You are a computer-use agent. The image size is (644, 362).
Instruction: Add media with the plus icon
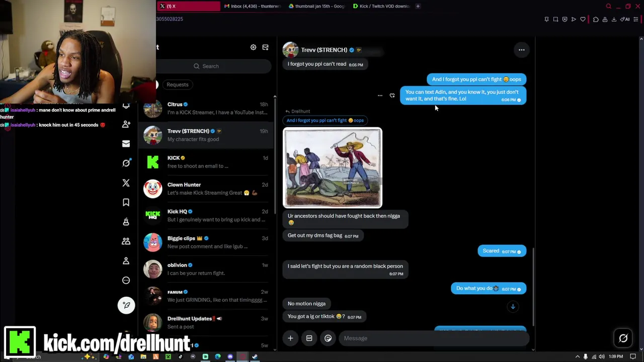tap(290, 338)
